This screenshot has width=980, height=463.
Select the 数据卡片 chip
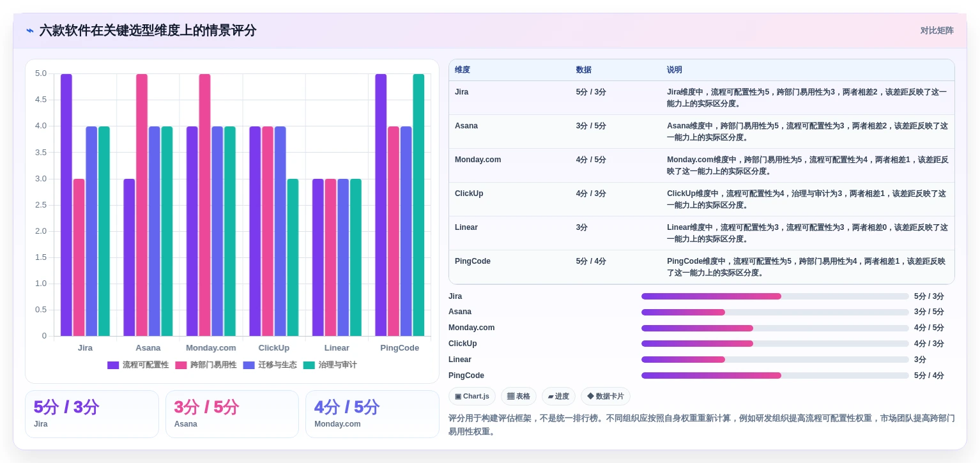(x=606, y=397)
